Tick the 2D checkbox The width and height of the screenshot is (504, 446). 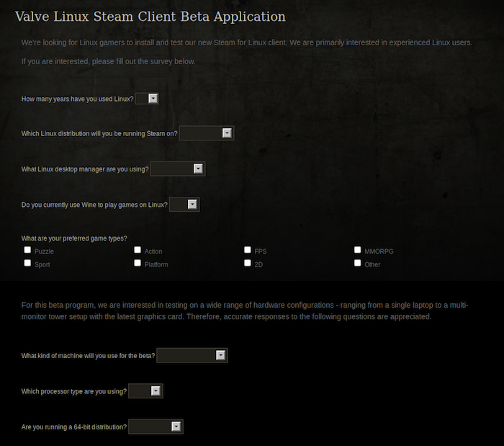(x=248, y=263)
